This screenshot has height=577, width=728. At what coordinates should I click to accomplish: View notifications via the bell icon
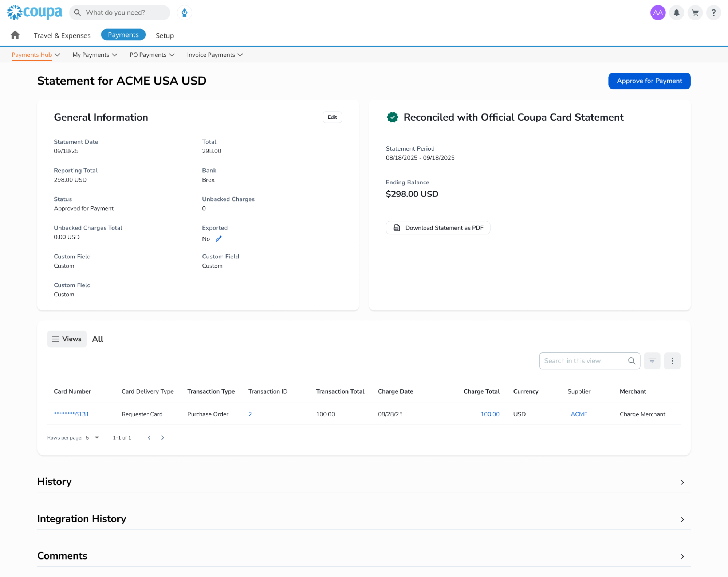click(x=676, y=13)
